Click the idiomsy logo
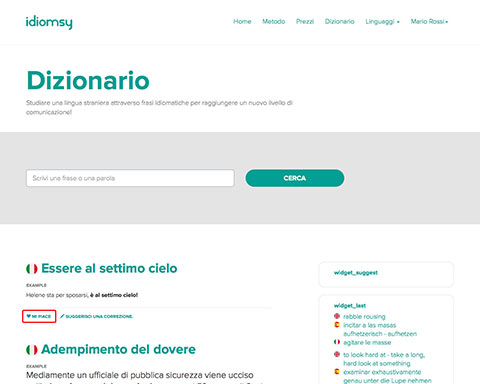Image resolution: width=480 pixels, height=384 pixels. 49,22
